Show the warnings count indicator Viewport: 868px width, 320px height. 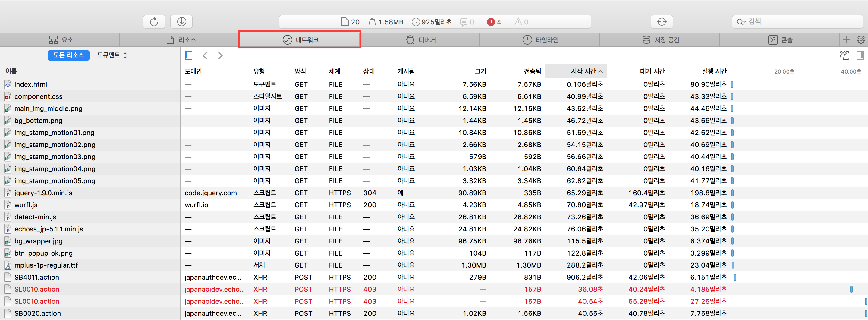521,22
